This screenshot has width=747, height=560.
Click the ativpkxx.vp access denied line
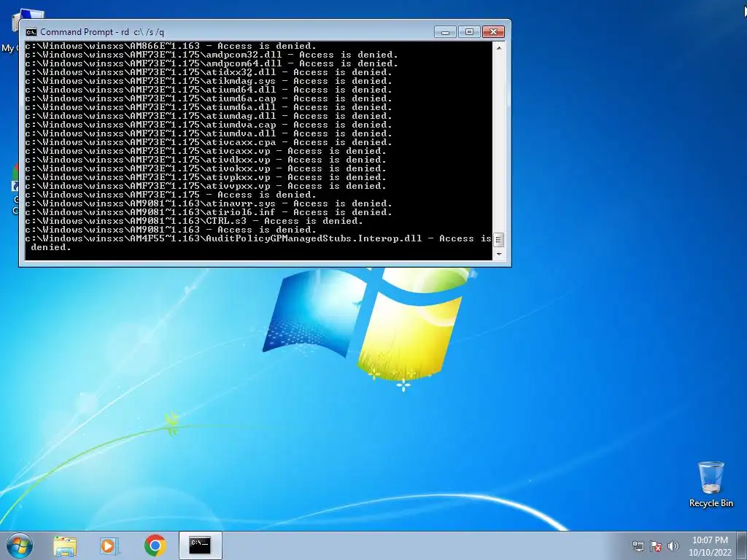tap(206, 177)
